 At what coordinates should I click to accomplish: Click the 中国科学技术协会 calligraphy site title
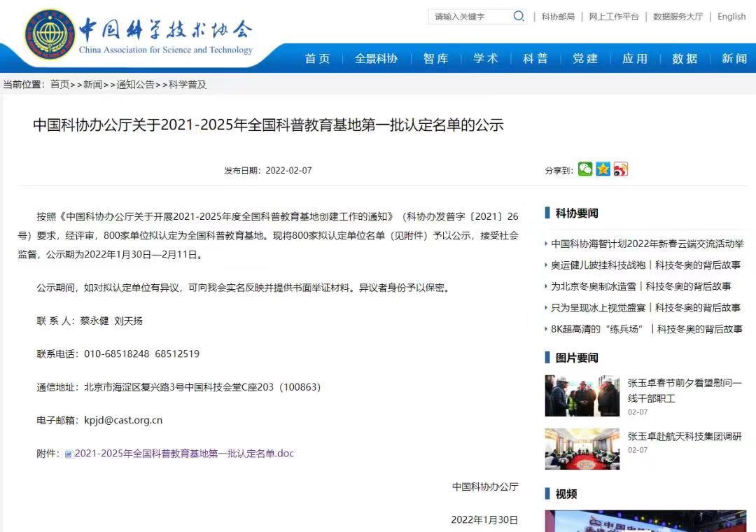point(166,29)
